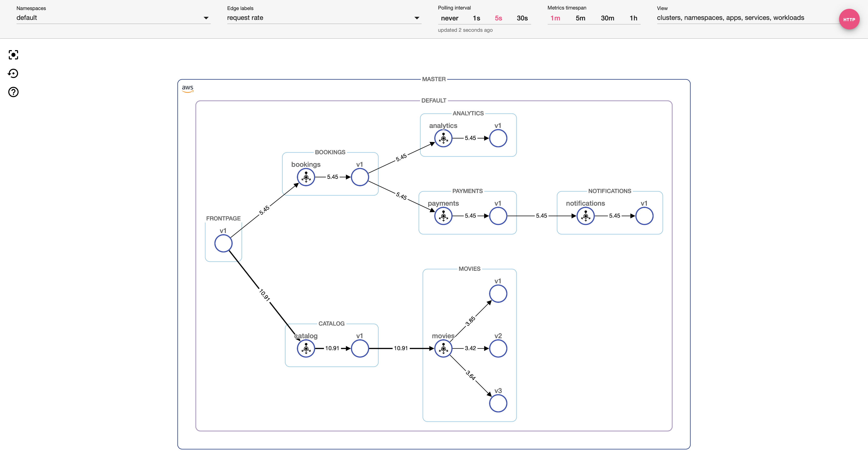
Task: Click the ANALYTICS app box label
Action: 468,114
